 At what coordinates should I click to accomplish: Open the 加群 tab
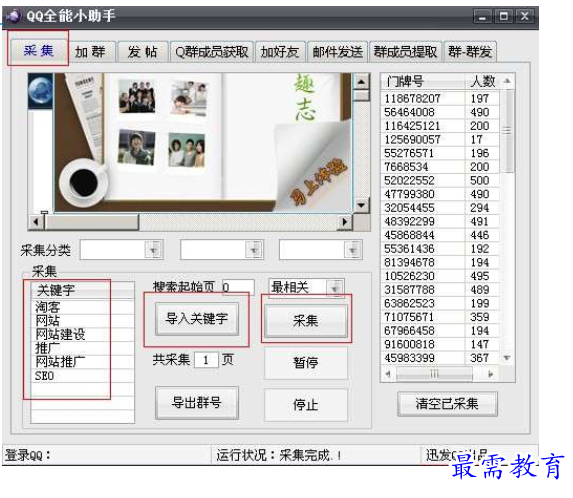pos(90,52)
